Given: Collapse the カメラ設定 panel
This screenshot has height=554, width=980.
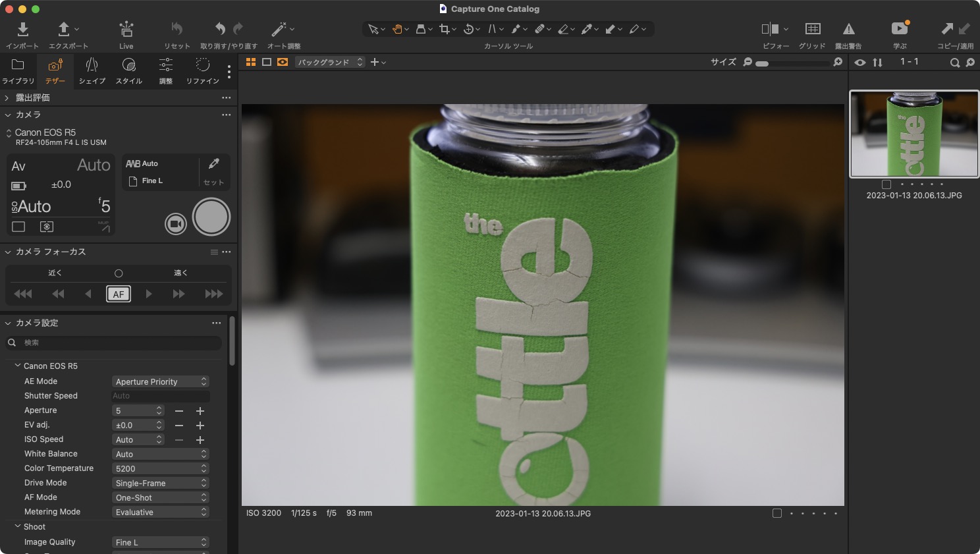Looking at the screenshot, I should pyautogui.click(x=8, y=323).
